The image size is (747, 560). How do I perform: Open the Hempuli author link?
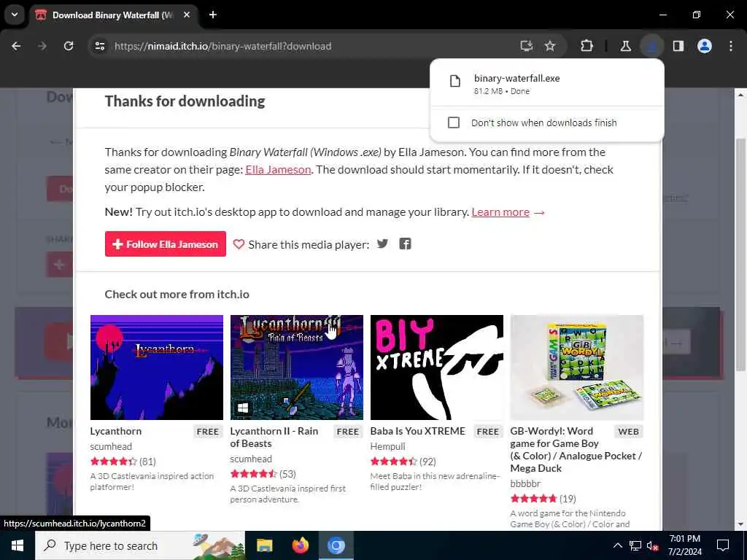coord(388,447)
